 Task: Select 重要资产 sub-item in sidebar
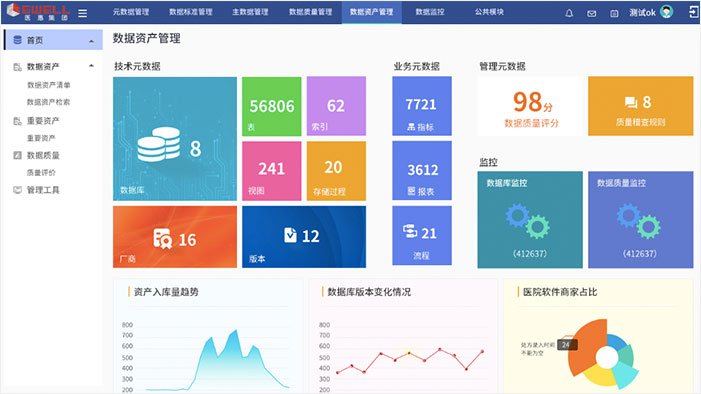click(41, 138)
